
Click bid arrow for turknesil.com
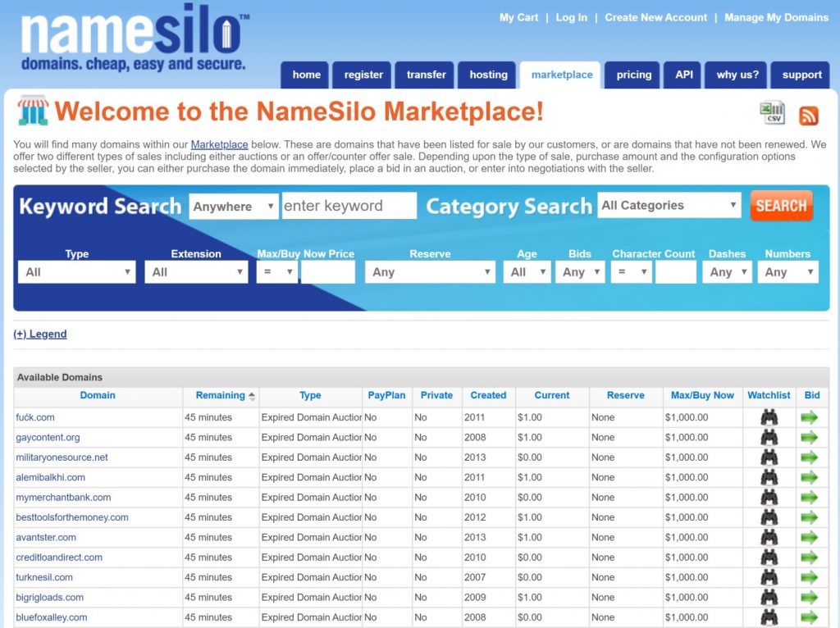point(810,577)
